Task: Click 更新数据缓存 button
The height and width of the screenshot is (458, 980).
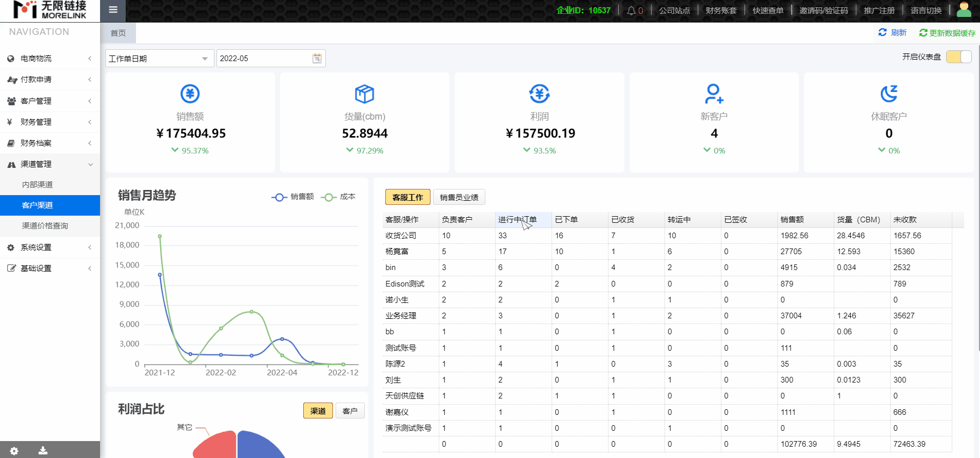Action: click(947, 33)
